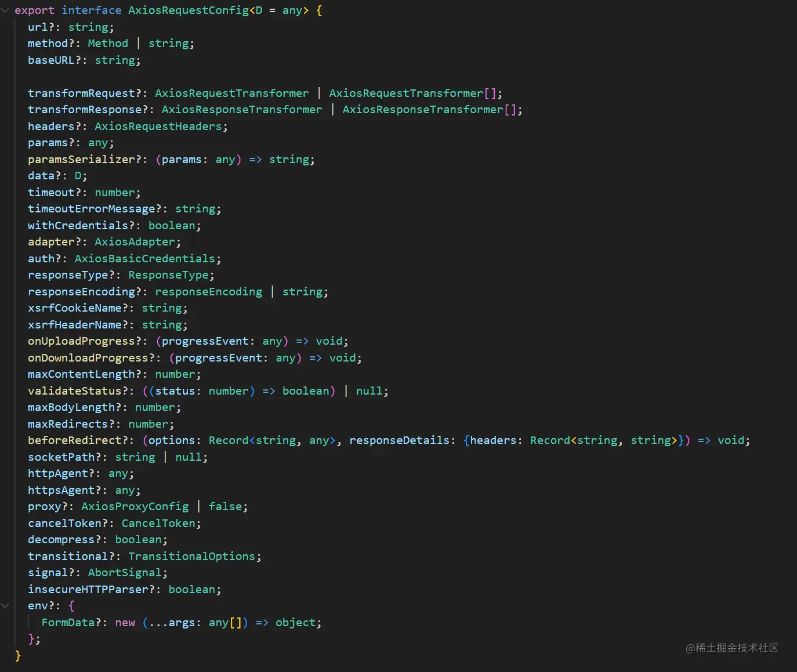Click the 'interface' keyword
797x672 pixels.
click(x=92, y=10)
